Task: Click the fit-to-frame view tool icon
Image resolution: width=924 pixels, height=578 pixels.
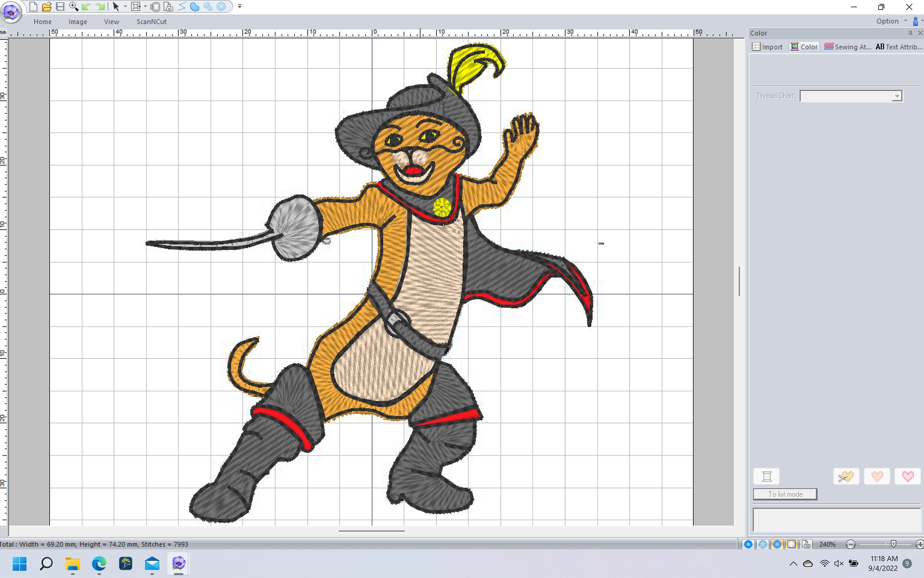Action: (x=136, y=6)
